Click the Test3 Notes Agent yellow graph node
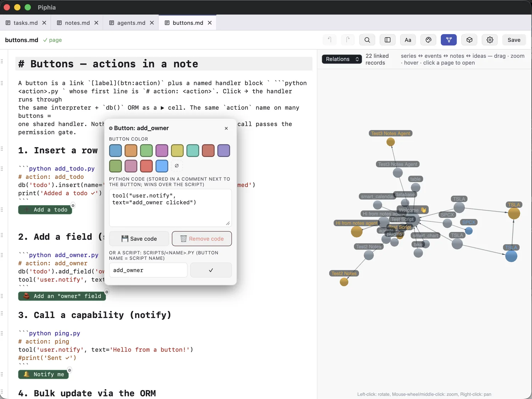Image resolution: width=532 pixels, height=399 pixels. 390,142
